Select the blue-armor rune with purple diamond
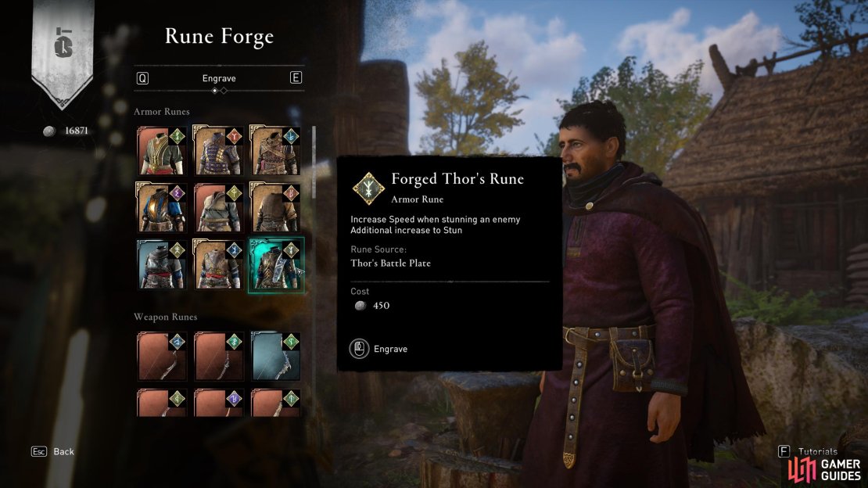This screenshot has width=868, height=488. pos(162,208)
